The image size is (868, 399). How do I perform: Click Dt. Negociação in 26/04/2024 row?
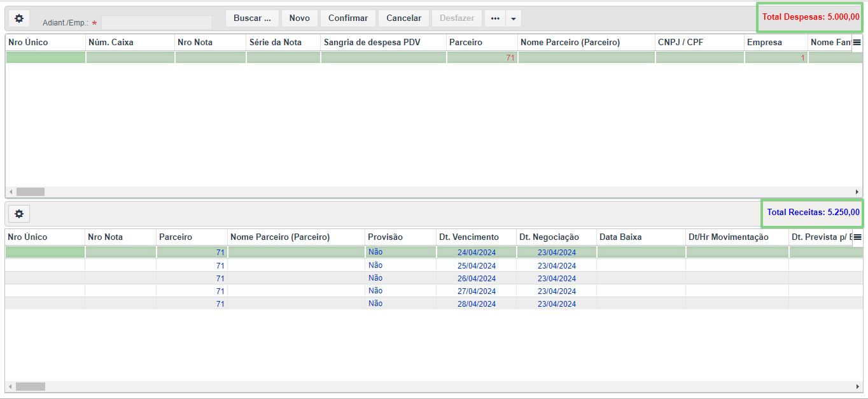click(x=557, y=279)
